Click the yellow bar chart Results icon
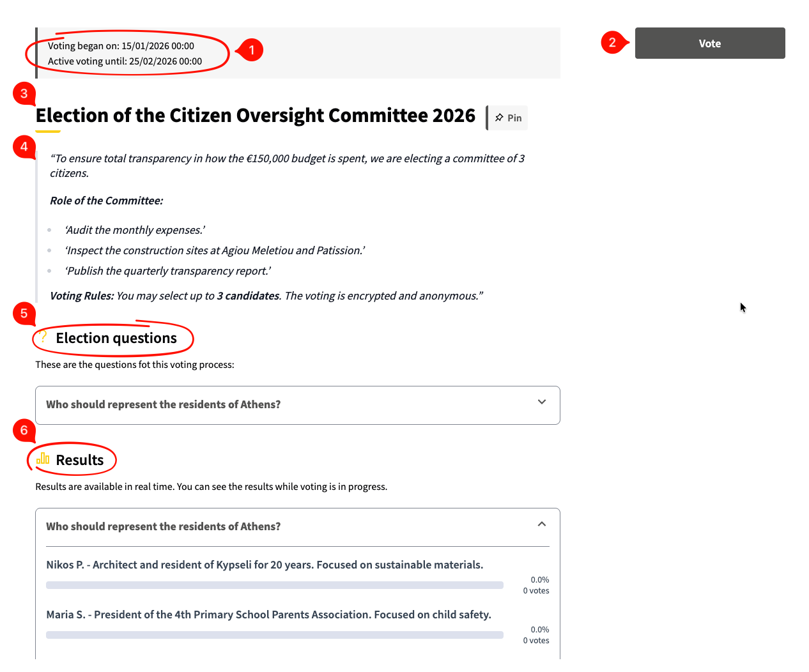This screenshot has width=809, height=672. pos(43,459)
